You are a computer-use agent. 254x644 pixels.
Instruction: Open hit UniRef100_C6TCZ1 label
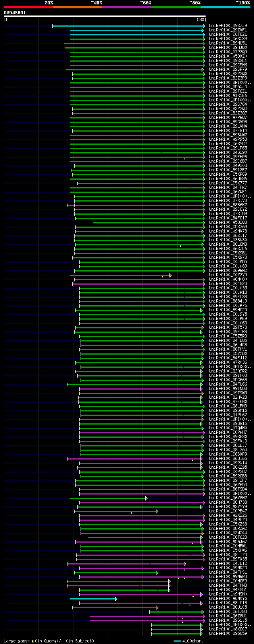[x=228, y=34]
